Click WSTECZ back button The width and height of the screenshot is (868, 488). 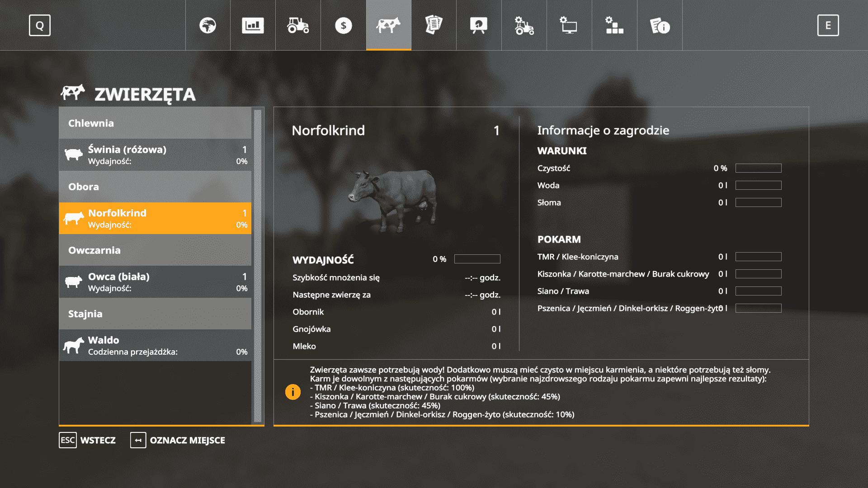[x=88, y=440]
